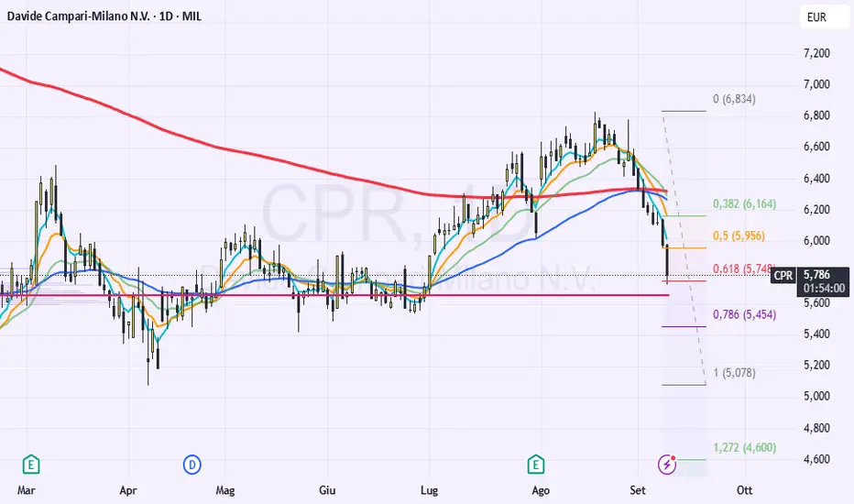Click the March earnings E marker
Screen dimensions: 854x504
point(31,465)
